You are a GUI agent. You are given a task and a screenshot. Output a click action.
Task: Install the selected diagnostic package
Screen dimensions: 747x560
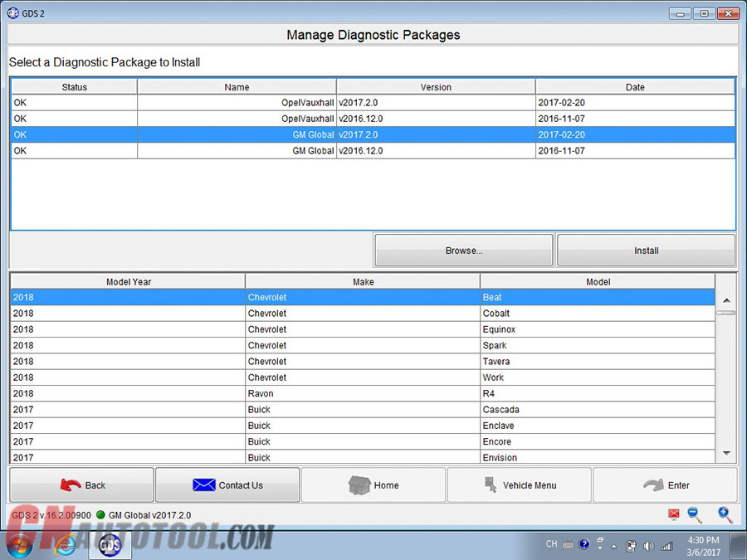coord(646,250)
